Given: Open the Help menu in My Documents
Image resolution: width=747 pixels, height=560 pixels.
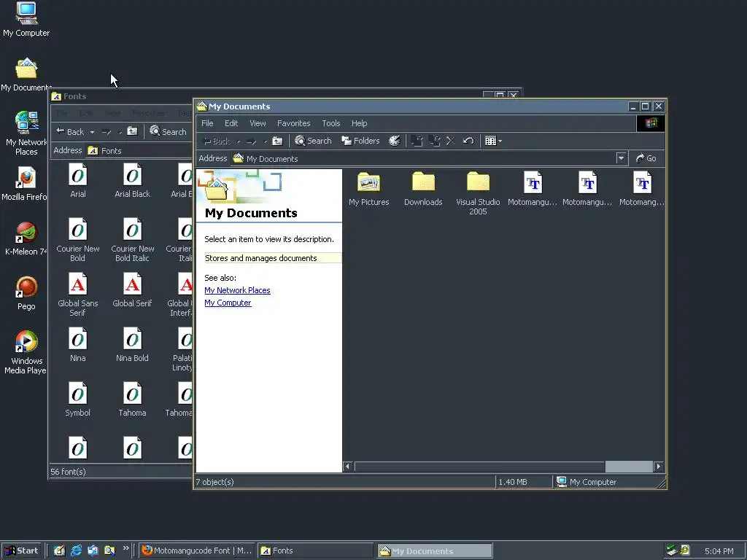Looking at the screenshot, I should click(359, 123).
